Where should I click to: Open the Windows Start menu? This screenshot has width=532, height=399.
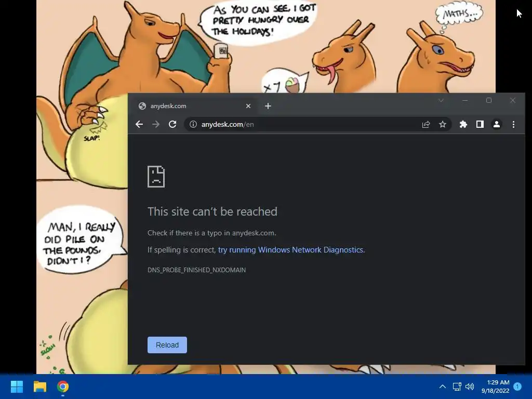[17, 387]
